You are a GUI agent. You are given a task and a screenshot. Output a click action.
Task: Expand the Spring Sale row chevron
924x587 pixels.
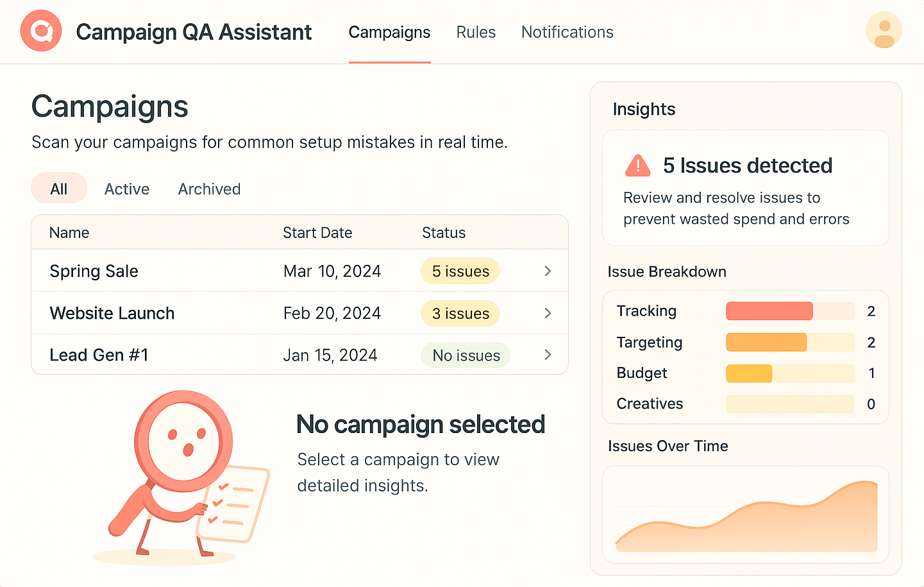pos(548,271)
